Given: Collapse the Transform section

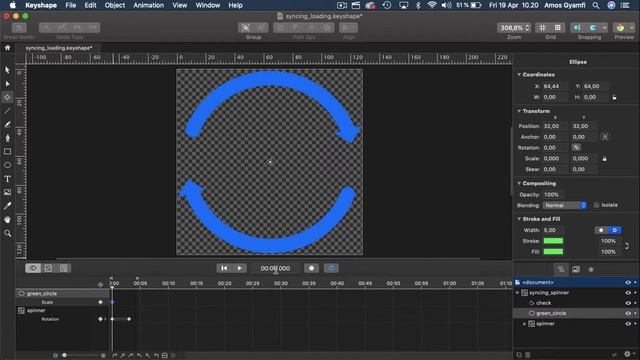Looking at the screenshot, I should pos(519,111).
